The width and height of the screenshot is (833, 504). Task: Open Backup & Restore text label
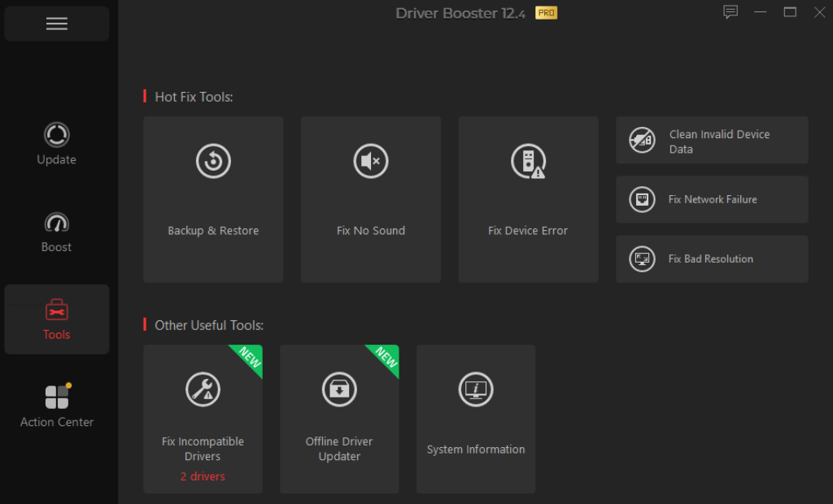tap(213, 231)
